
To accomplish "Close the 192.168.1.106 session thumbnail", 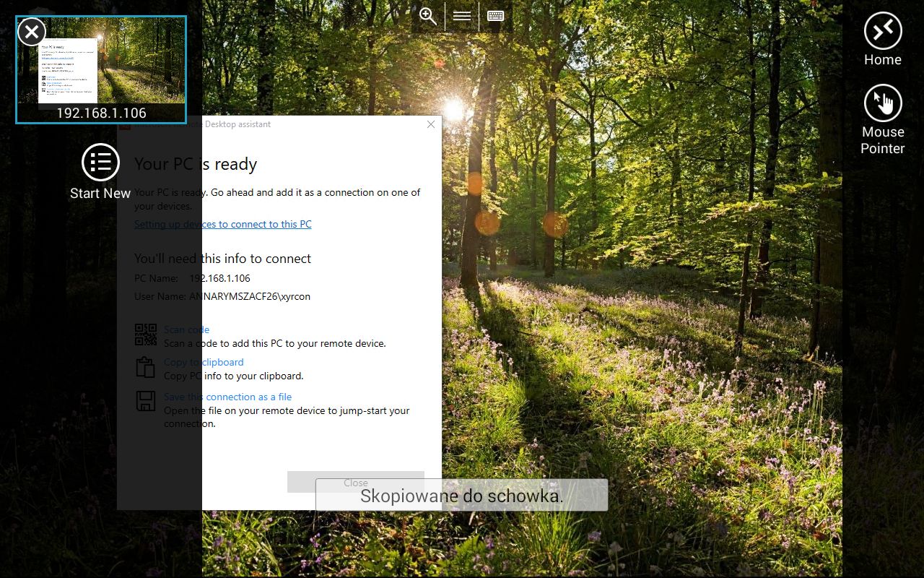I will click(32, 32).
